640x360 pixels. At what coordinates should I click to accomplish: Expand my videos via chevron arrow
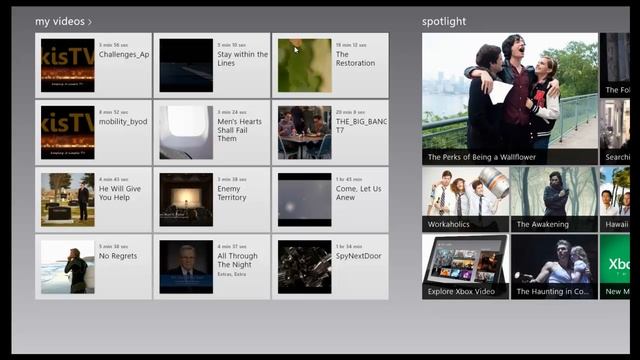(x=90, y=22)
